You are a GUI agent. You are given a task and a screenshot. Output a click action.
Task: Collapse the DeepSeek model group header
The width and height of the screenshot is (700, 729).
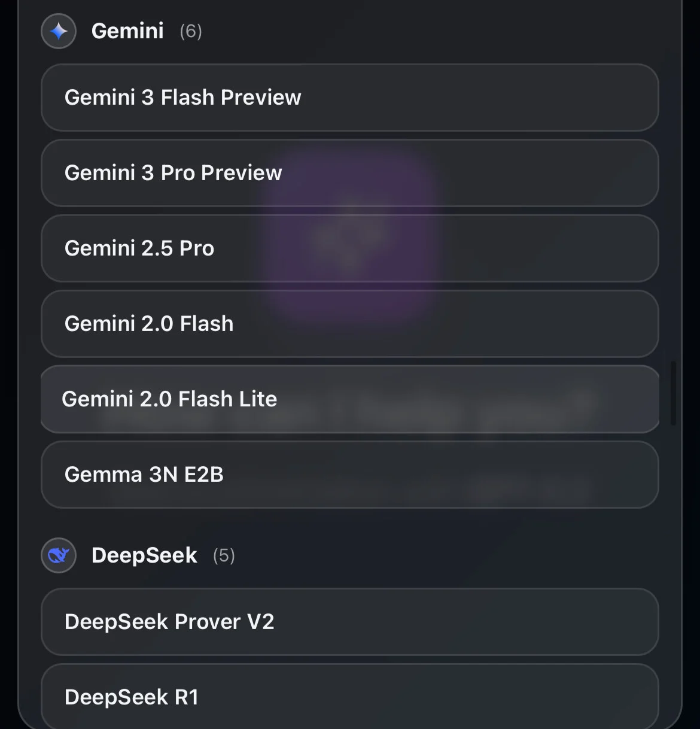(144, 555)
